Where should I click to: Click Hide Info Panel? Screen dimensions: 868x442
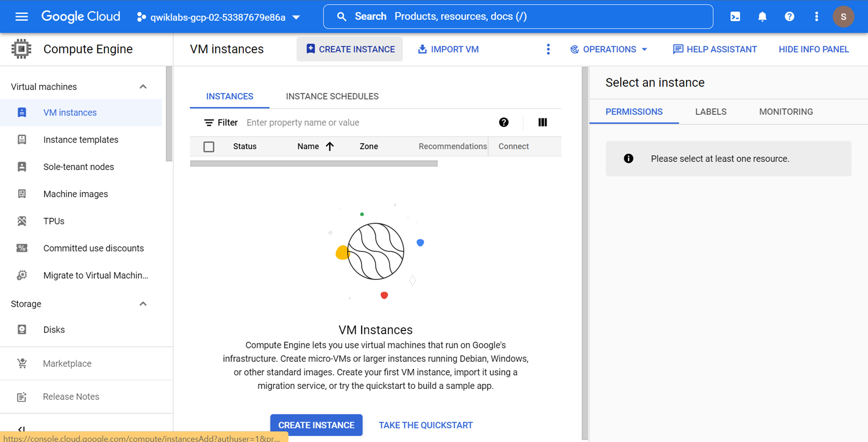pos(814,49)
